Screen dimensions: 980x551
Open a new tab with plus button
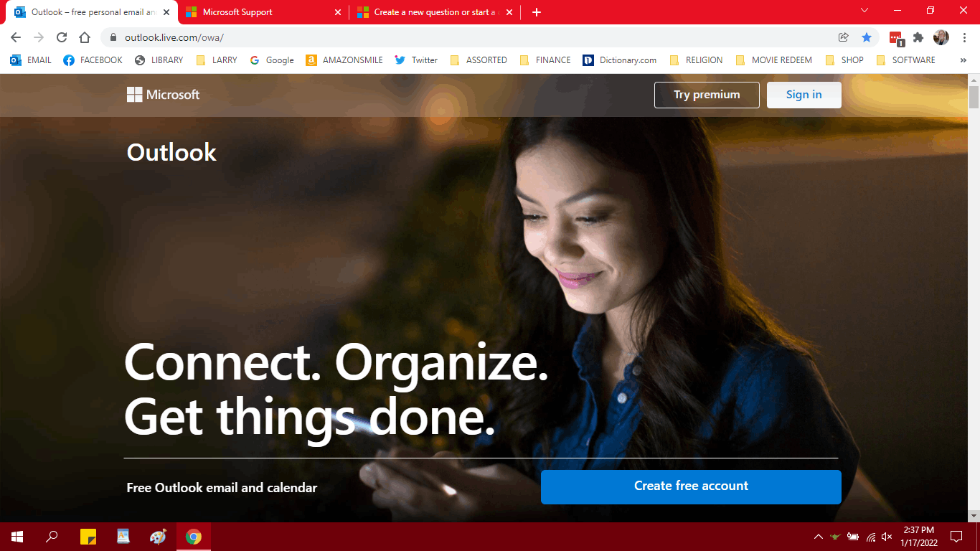coord(537,12)
